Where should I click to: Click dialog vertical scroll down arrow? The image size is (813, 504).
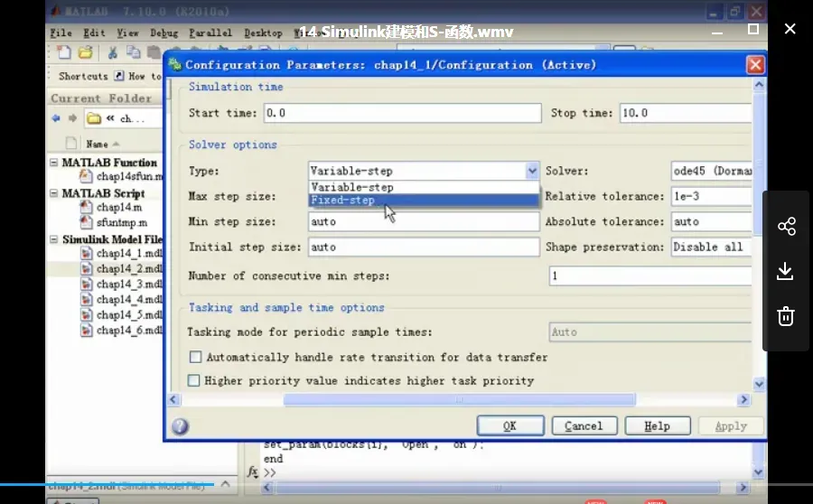click(759, 384)
